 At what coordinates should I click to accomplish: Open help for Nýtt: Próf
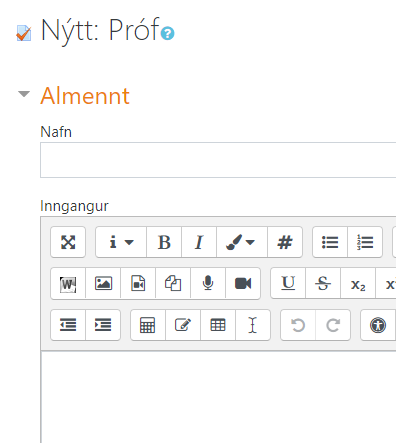pyautogui.click(x=167, y=33)
